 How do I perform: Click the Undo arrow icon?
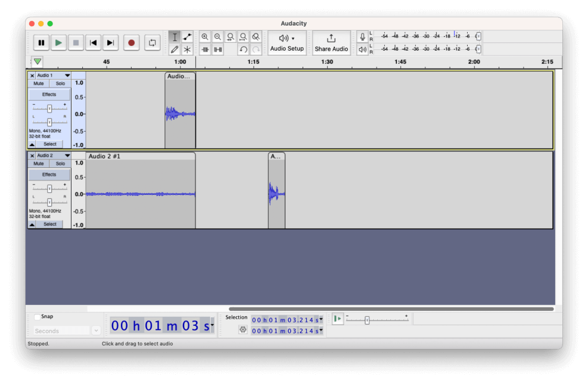point(243,49)
